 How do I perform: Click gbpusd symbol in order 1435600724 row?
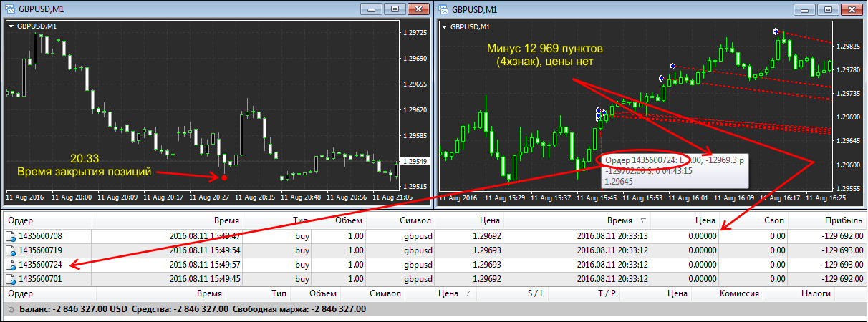click(420, 265)
